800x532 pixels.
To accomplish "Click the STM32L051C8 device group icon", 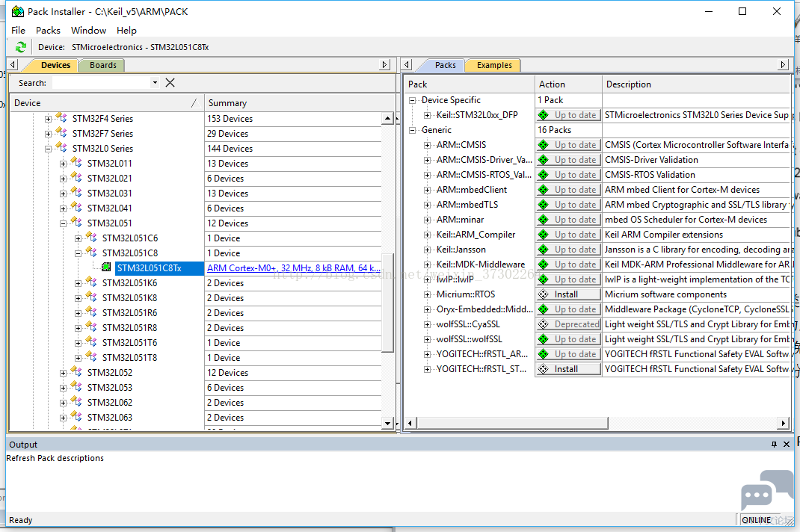I will 91,253.
